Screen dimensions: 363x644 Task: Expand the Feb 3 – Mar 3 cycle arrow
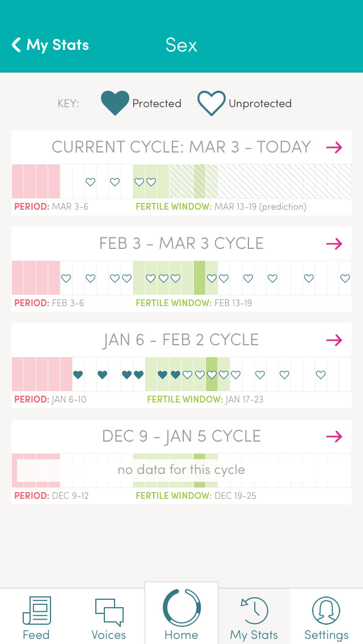334,244
